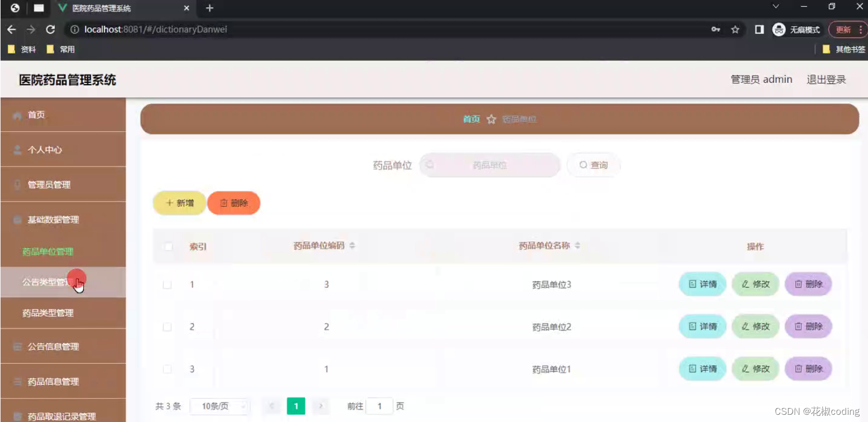Image resolution: width=868 pixels, height=422 pixels.
Task: Click the star icon in the breadcrumb bar
Action: [491, 119]
